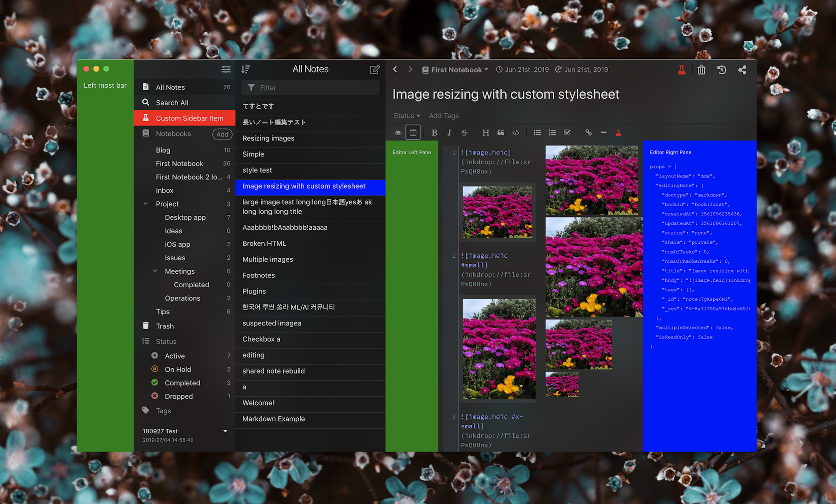Insert a heading with H icon
Image resolution: width=836 pixels, height=504 pixels.
[486, 133]
